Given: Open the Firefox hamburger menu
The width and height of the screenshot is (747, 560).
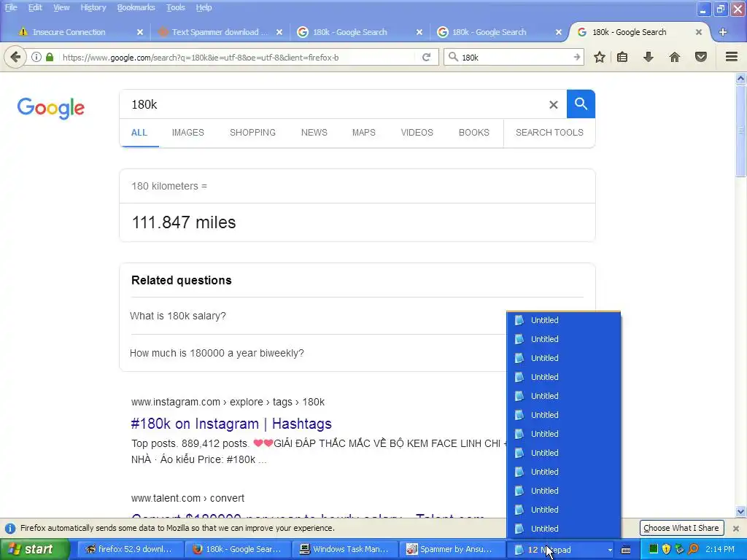Looking at the screenshot, I should (732, 57).
